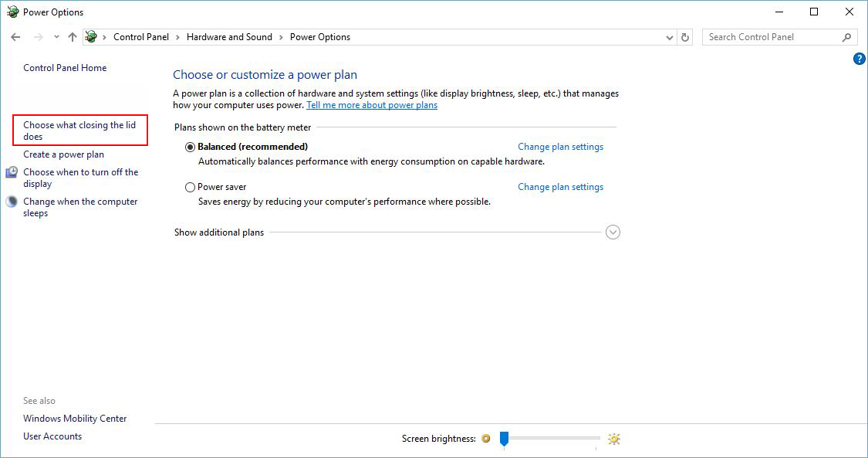Click the search magnifier icon
The image size is (868, 458).
coord(846,37)
